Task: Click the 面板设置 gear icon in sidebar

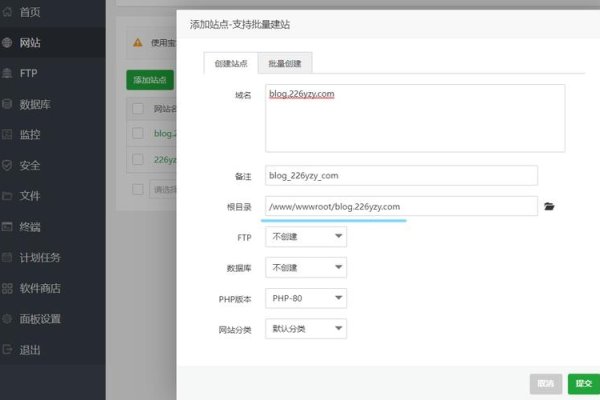Action: [x=7, y=318]
